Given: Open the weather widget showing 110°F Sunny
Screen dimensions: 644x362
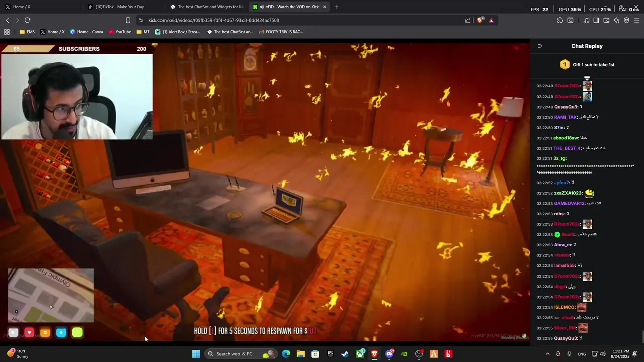Looking at the screenshot, I should [18, 354].
